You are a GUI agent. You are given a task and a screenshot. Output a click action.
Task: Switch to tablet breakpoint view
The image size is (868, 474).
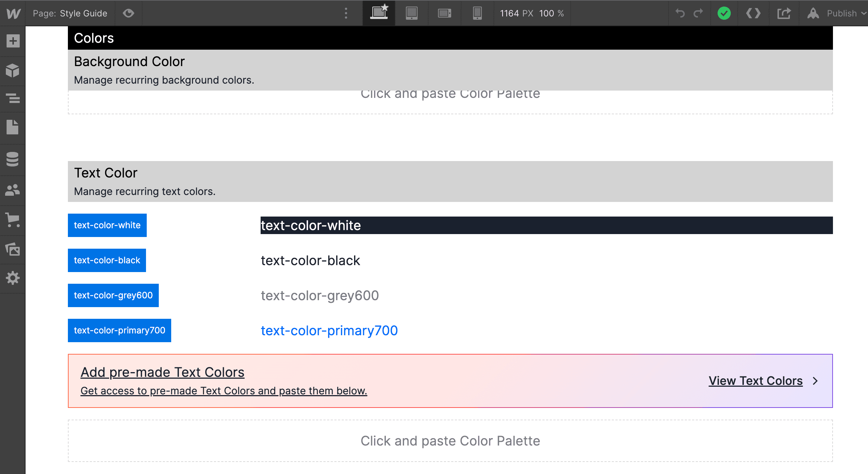point(411,13)
